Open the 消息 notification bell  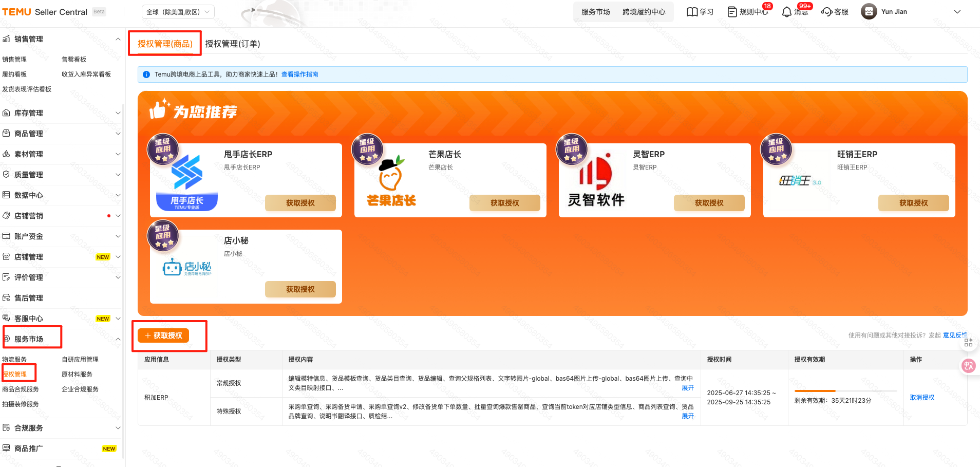pyautogui.click(x=786, y=12)
